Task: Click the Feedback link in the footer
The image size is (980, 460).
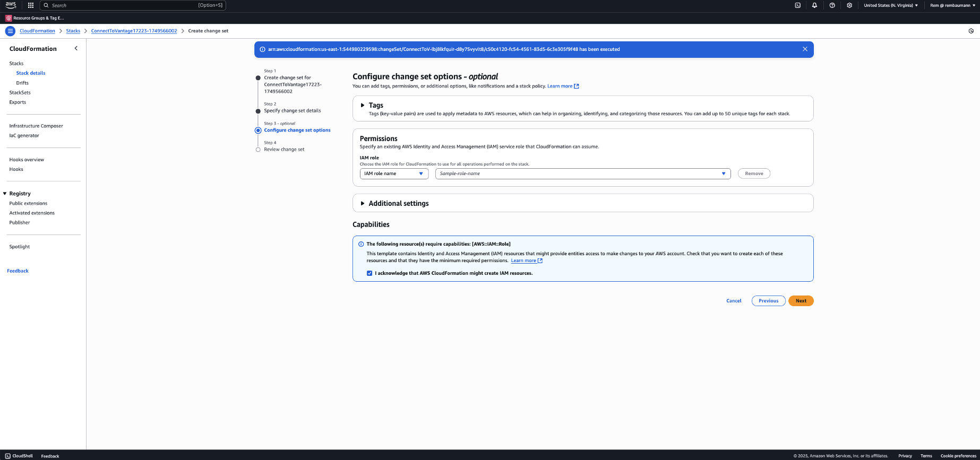Action: point(50,456)
